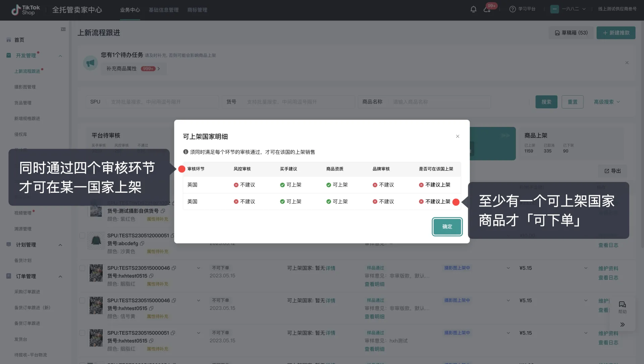Dismiss the pending task banner
644x364 pixels.
coord(627,63)
